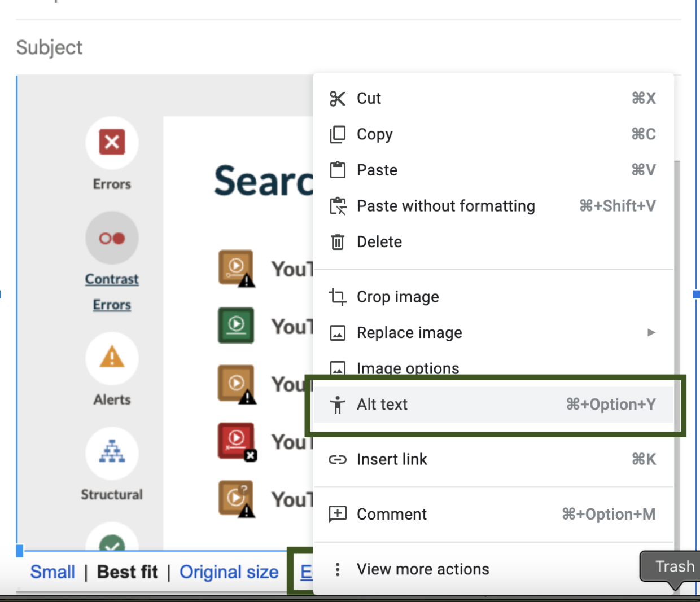Open Comment from the context menu
The image size is (700, 602).
[x=392, y=514]
